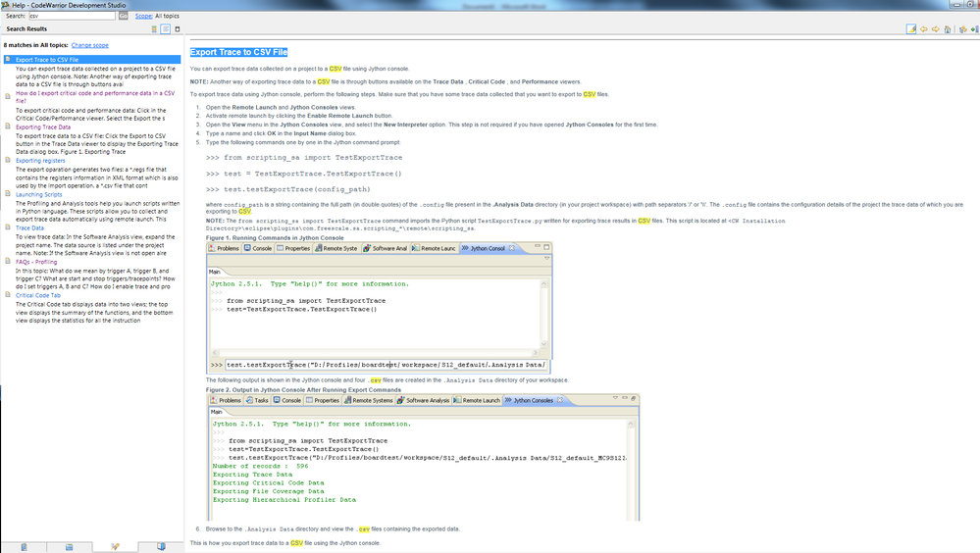Click Software Analysis tab in Figure 2
The height and width of the screenshot is (553, 980).
pos(423,400)
